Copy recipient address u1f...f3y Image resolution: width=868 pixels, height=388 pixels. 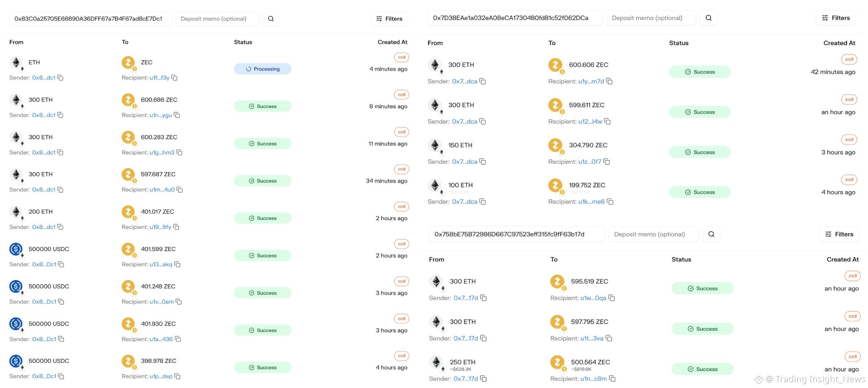click(x=175, y=78)
